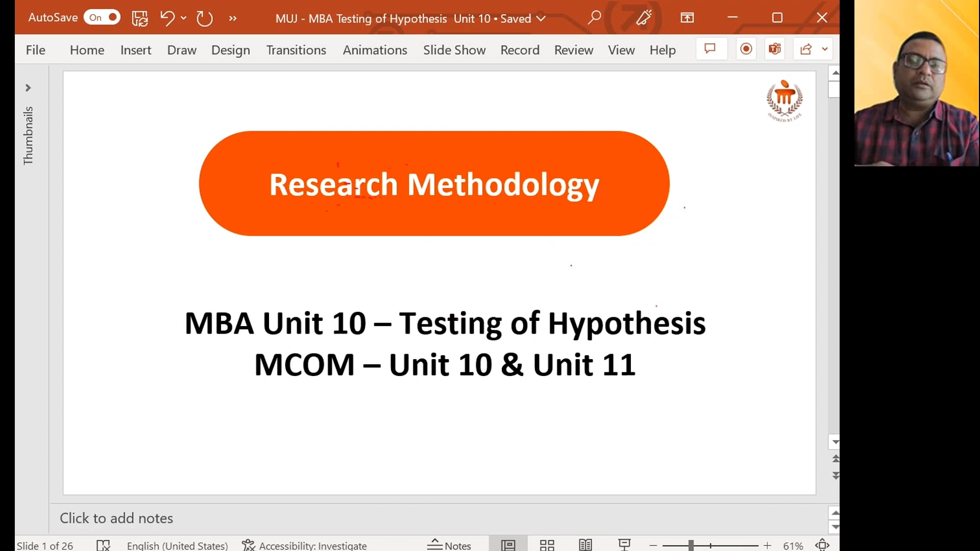Select the View tab
The width and height of the screenshot is (980, 551).
tap(621, 50)
